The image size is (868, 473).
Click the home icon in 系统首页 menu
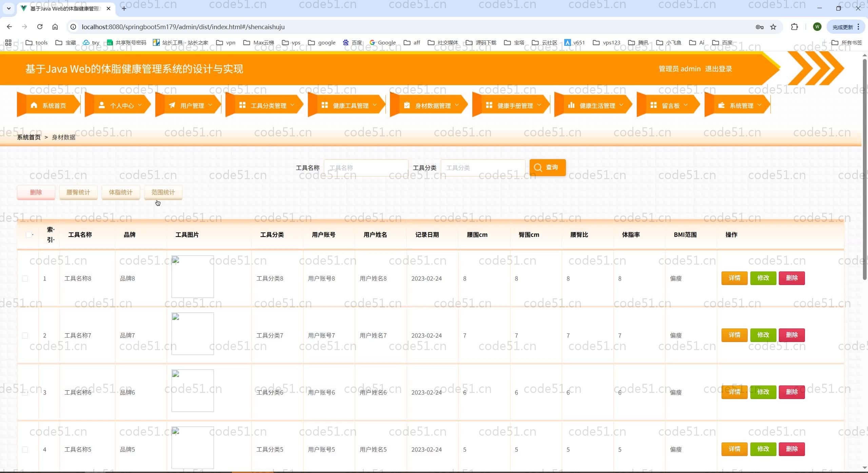tap(34, 105)
